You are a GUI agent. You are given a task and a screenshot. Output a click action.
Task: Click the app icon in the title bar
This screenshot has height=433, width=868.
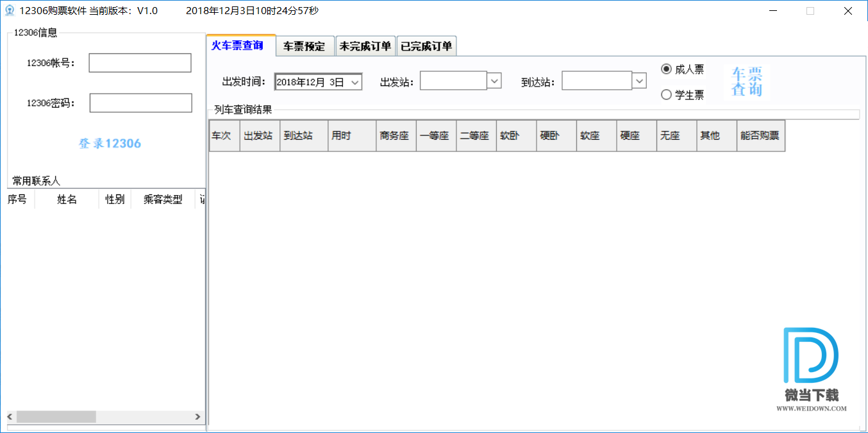10,11
